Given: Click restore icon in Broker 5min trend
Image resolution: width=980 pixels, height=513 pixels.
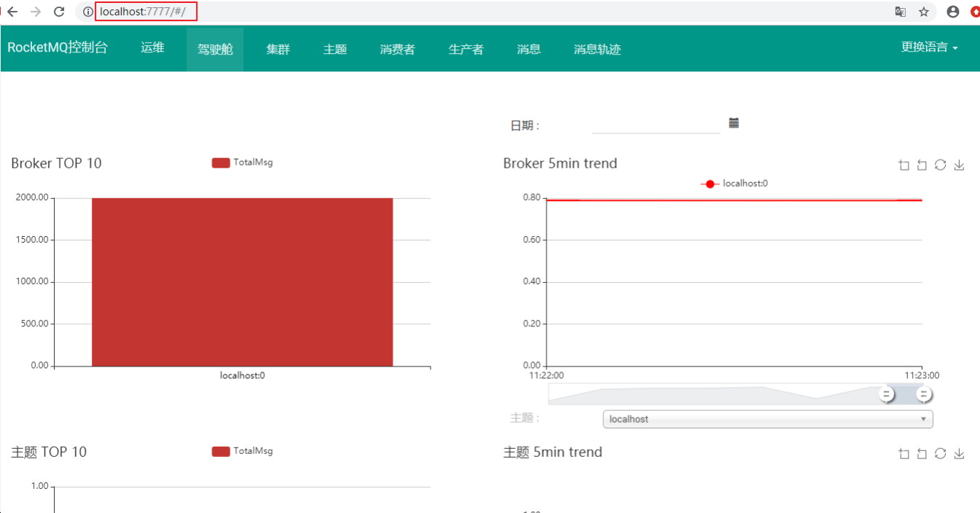Looking at the screenshot, I should (941, 165).
